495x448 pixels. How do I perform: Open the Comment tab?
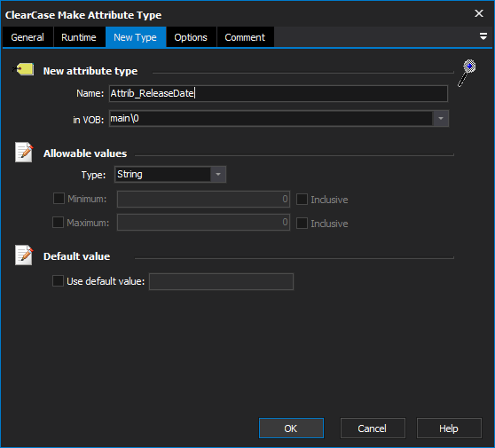pos(245,37)
